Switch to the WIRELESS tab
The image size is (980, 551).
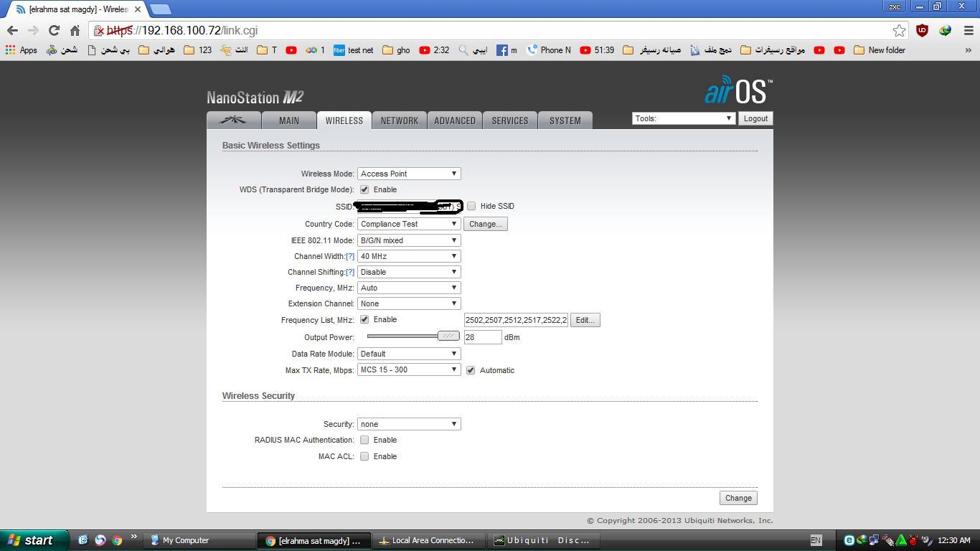point(344,121)
